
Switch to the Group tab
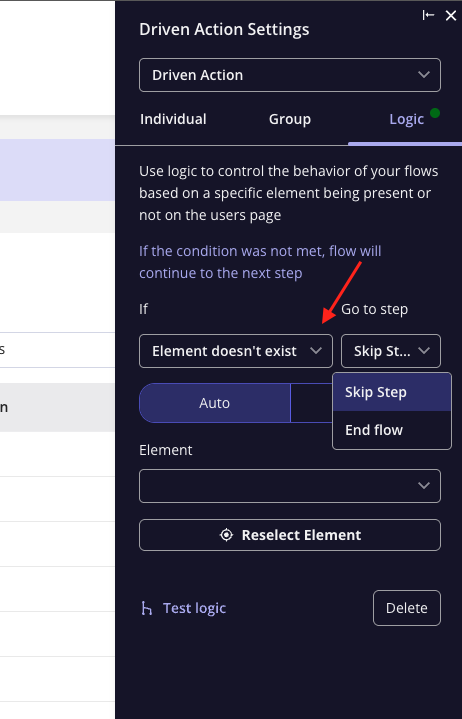tap(290, 119)
